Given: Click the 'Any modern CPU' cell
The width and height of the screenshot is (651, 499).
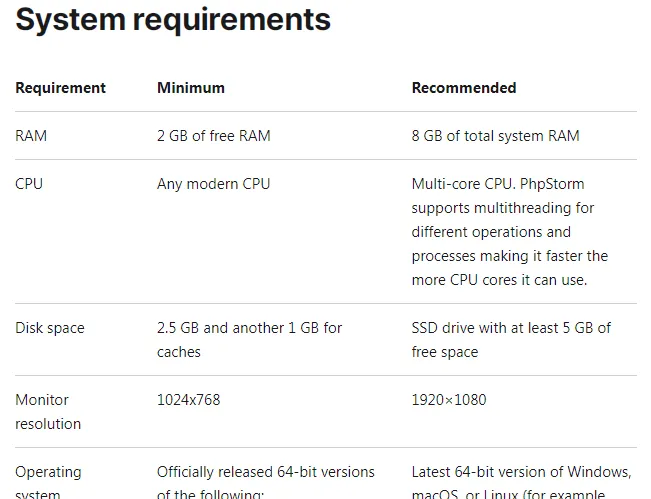Looking at the screenshot, I should tap(213, 184).
